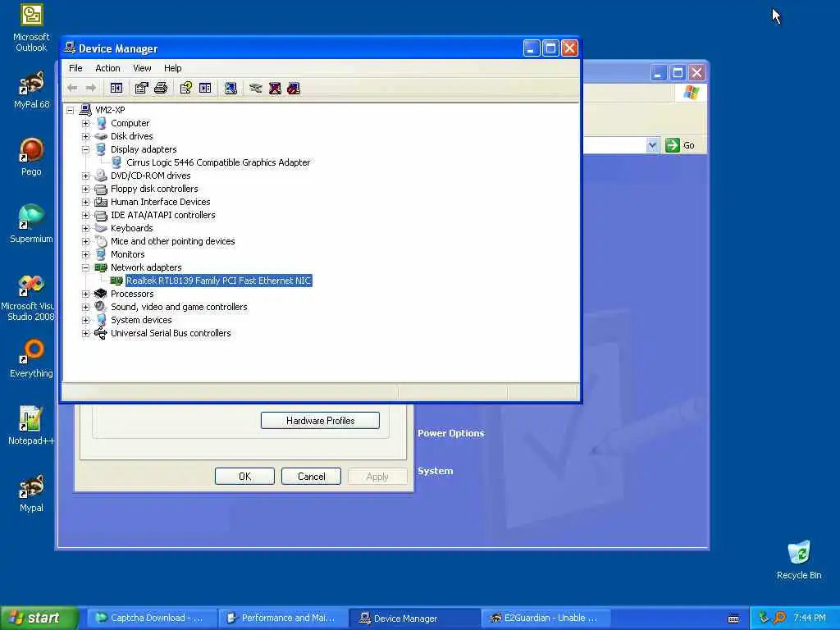The width and height of the screenshot is (840, 630).
Task: Click the Show/Hide Action Pane toolbar icon
Action: (x=205, y=89)
